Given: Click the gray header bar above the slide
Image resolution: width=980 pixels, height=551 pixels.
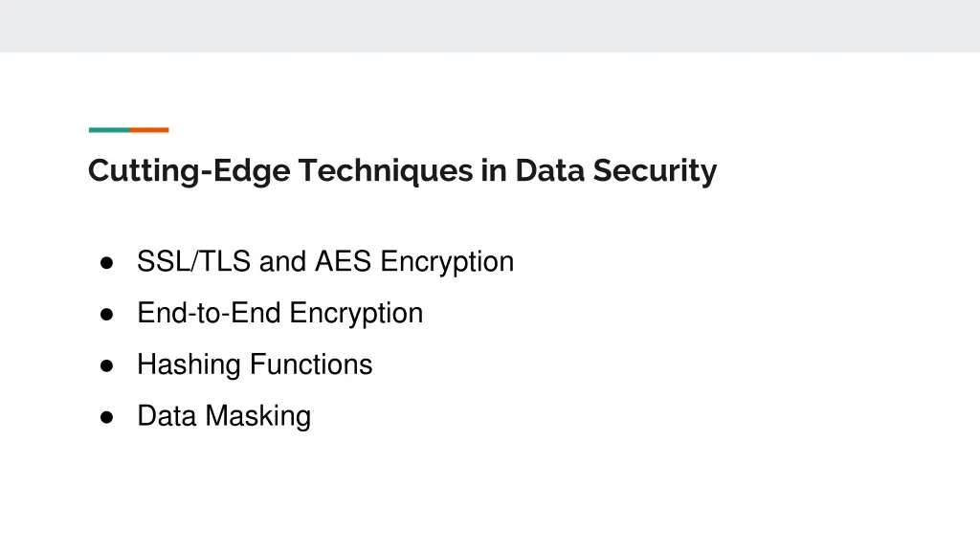Looking at the screenshot, I should pos(490,25).
